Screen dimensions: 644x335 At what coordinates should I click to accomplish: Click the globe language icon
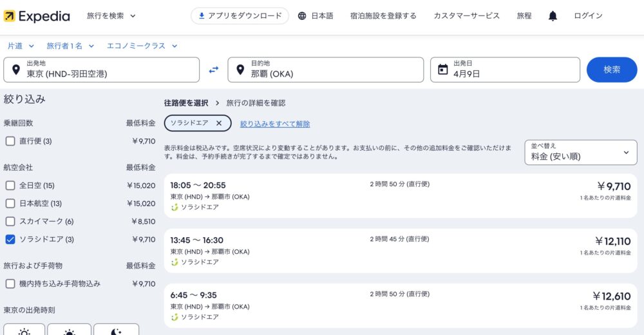[302, 16]
